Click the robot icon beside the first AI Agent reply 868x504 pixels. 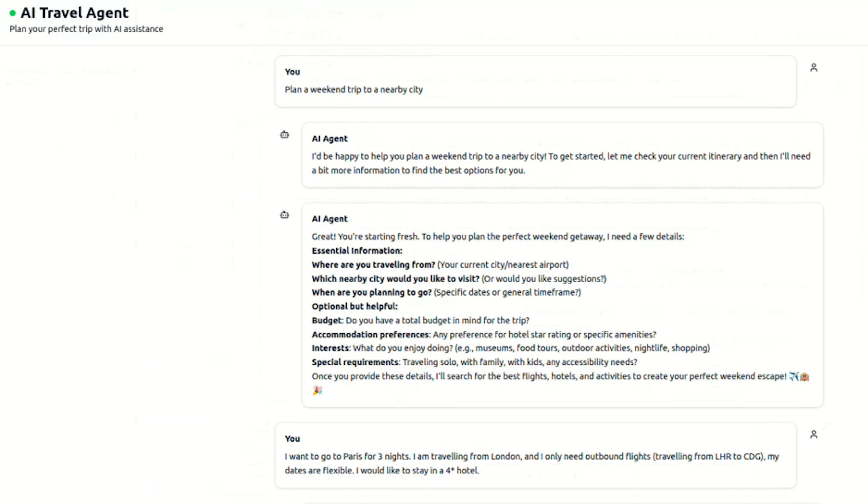(284, 135)
